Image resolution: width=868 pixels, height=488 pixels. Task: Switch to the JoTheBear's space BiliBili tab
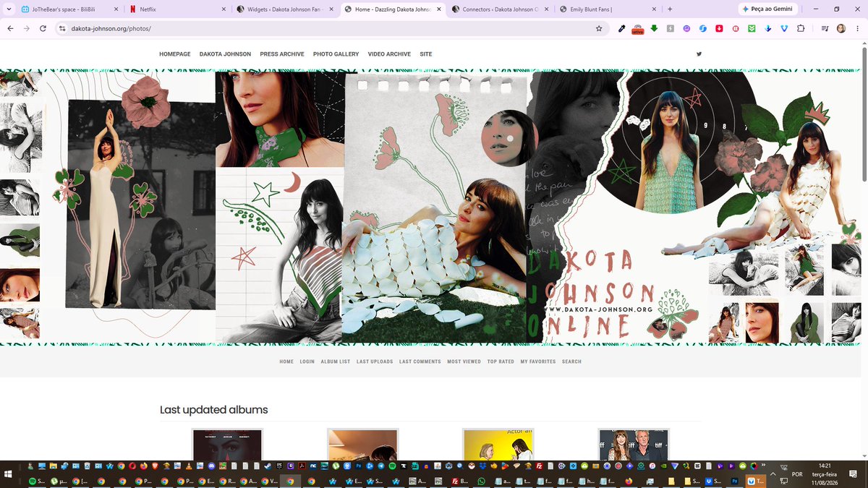tap(70, 9)
